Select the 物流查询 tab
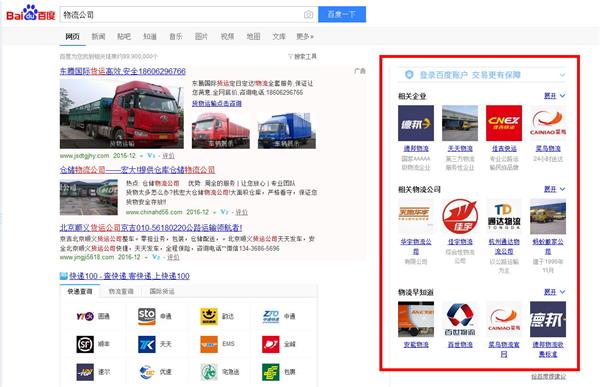Image resolution: width=600 pixels, height=387 pixels. click(x=121, y=291)
